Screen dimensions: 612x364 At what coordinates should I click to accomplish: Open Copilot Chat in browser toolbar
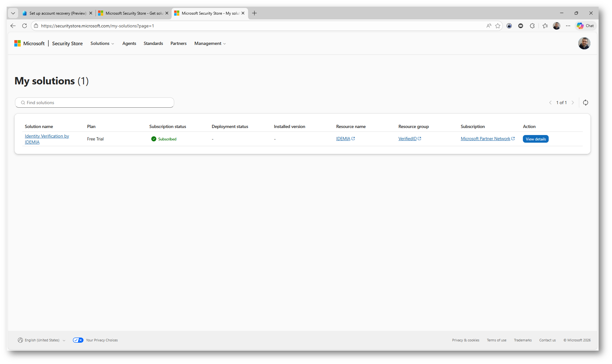point(585,26)
